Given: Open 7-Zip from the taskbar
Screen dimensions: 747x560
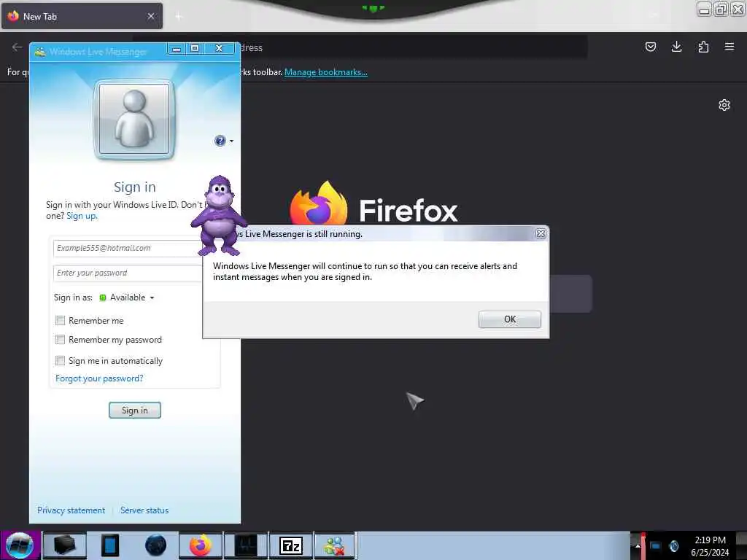Looking at the screenshot, I should click(291, 545).
